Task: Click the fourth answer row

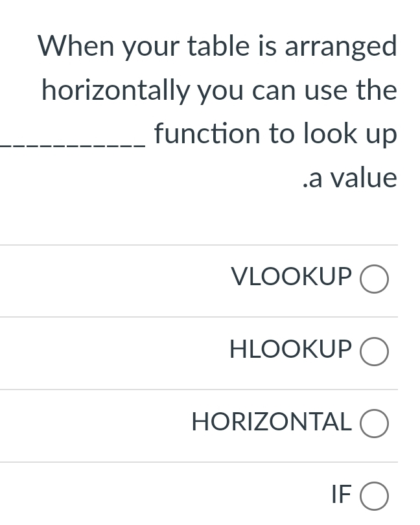Action: coord(210,495)
